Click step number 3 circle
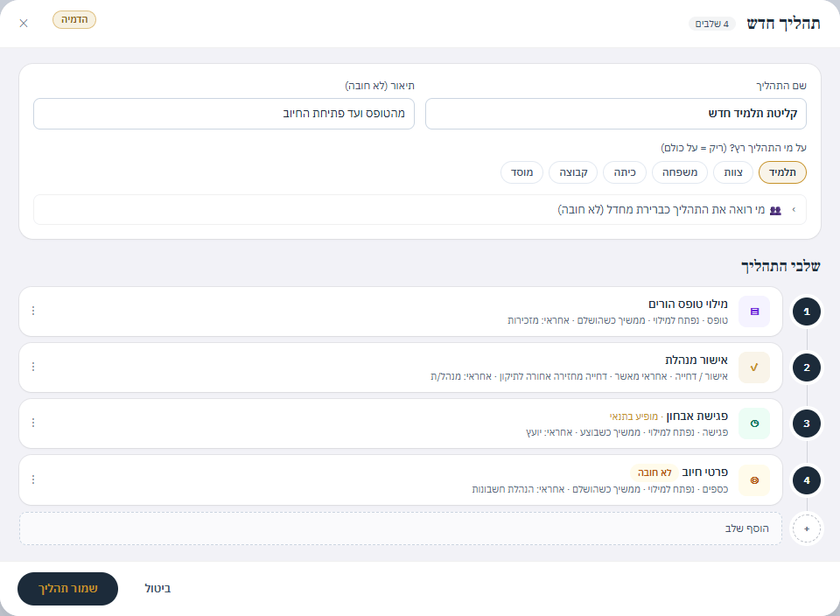The width and height of the screenshot is (840, 616). (x=806, y=423)
